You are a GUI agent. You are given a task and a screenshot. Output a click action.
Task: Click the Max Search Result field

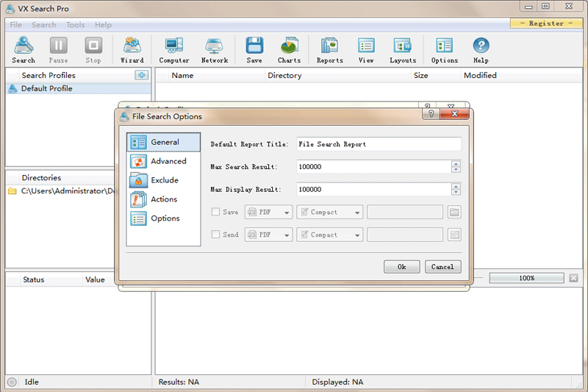[x=374, y=167]
